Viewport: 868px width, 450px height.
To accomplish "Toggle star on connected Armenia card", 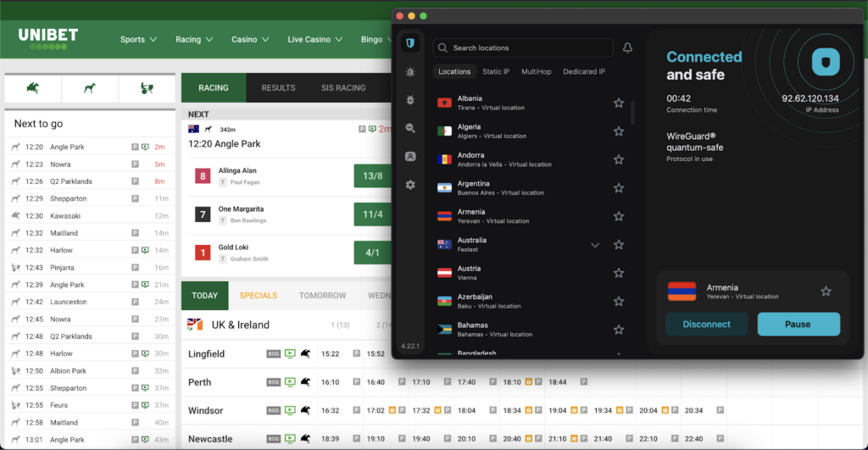I will click(x=826, y=292).
